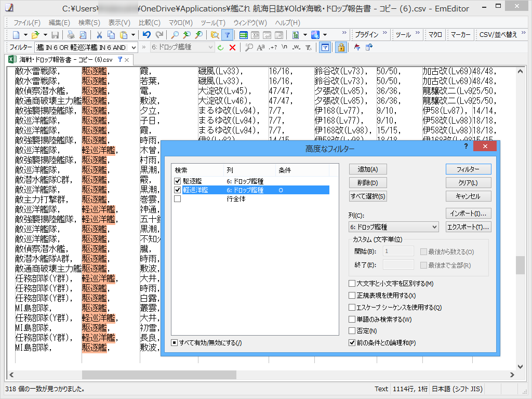Image resolution: width=532 pixels, height=399 pixels.
Task: Click the エクスポート(T)... button
Action: 468,227
